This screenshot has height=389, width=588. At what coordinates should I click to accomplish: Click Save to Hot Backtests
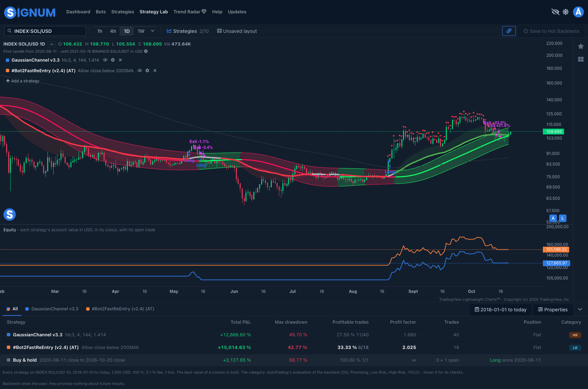[551, 31]
